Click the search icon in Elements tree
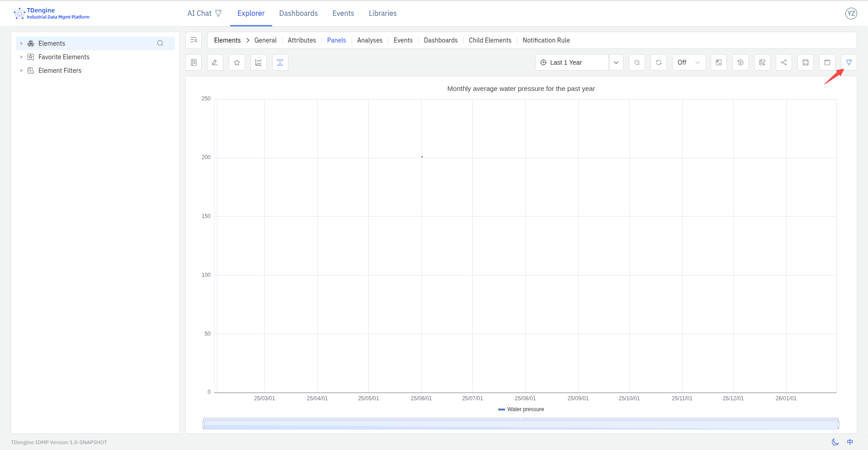Viewport: 868px width, 450px height. pos(160,43)
